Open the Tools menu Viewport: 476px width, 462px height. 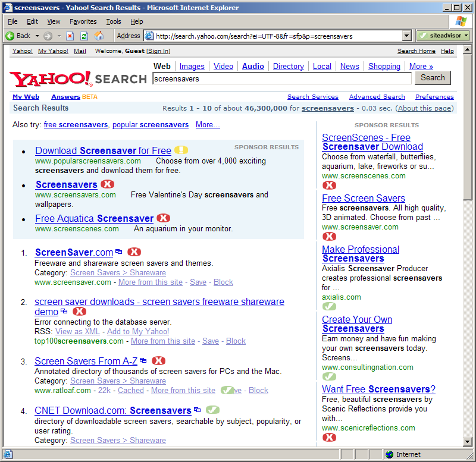tap(114, 21)
